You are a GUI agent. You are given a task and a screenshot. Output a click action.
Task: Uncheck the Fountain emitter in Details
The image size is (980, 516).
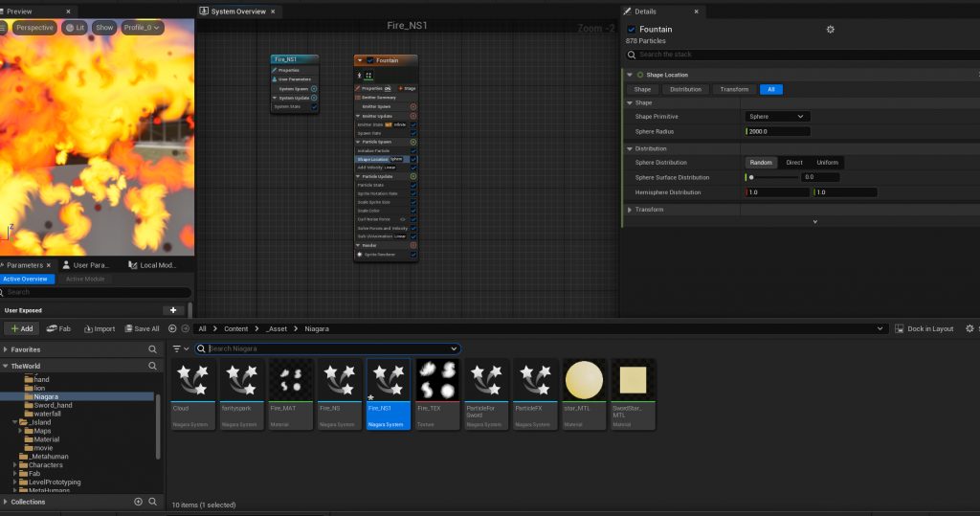[632, 30]
